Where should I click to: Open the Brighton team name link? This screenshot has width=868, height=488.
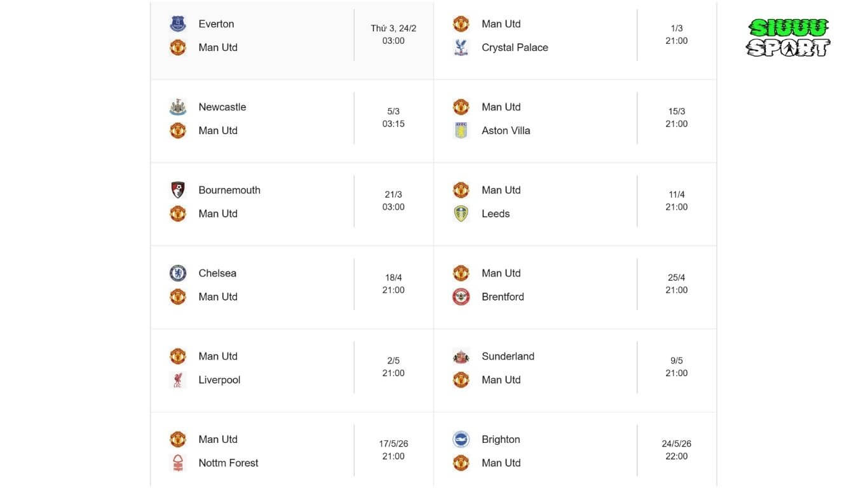coord(501,440)
